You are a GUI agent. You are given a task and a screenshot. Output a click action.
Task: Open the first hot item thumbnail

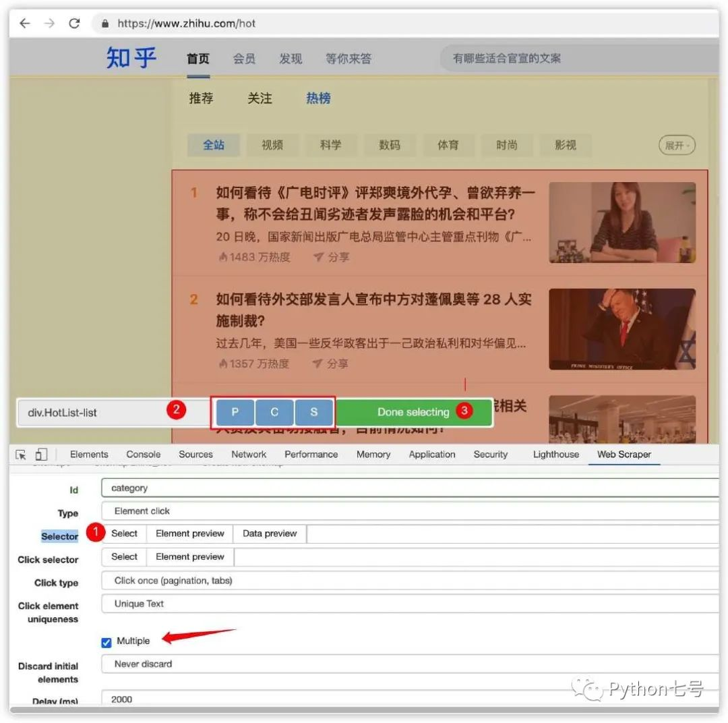(x=622, y=223)
